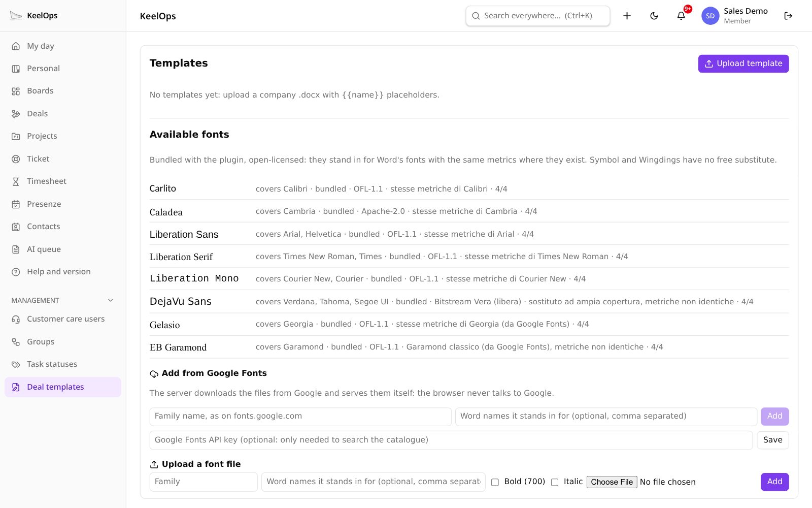Select Deal templates in sidebar

(63, 387)
